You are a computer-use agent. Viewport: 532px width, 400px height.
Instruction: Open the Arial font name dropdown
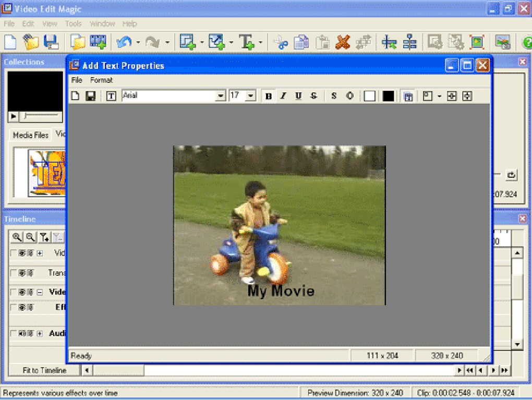click(x=221, y=96)
